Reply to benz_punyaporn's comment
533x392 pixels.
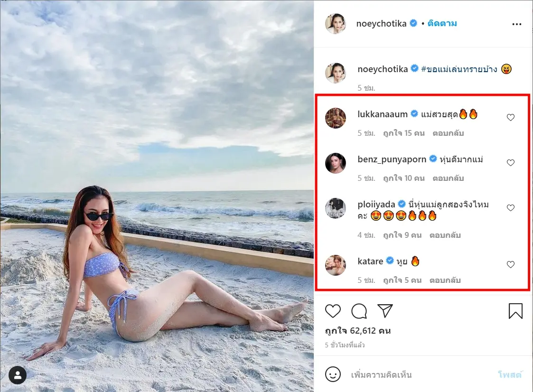coord(448,178)
